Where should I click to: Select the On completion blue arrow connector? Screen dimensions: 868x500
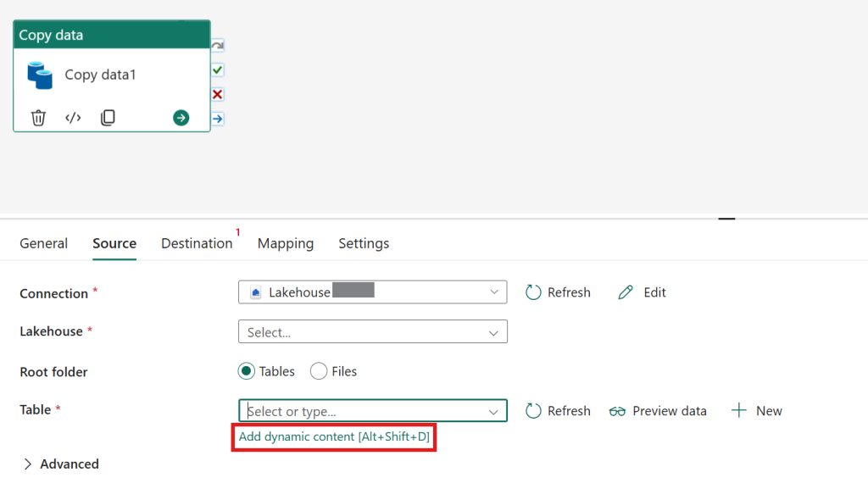[216, 119]
